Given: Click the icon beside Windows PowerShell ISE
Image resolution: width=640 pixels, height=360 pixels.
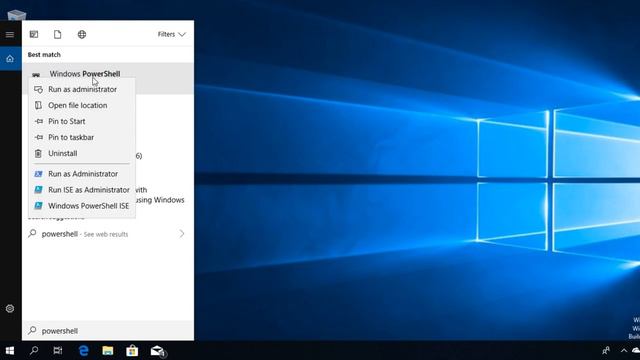Looking at the screenshot, I should [x=38, y=206].
